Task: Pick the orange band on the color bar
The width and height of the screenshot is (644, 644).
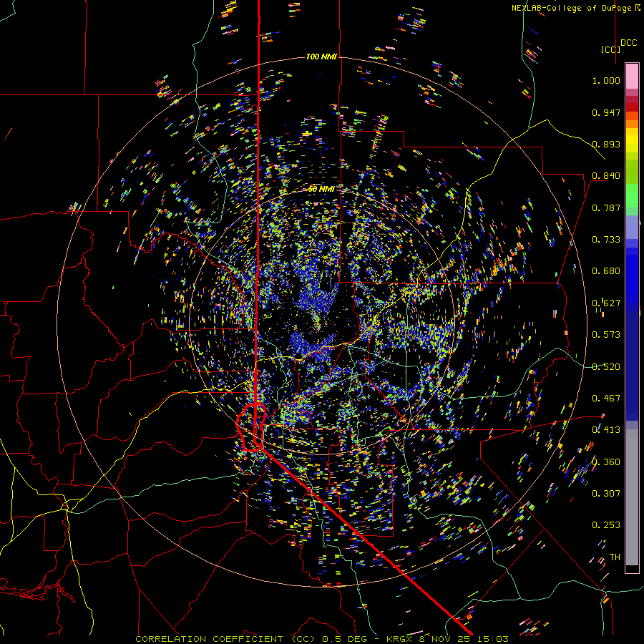Action: pyautogui.click(x=632, y=124)
